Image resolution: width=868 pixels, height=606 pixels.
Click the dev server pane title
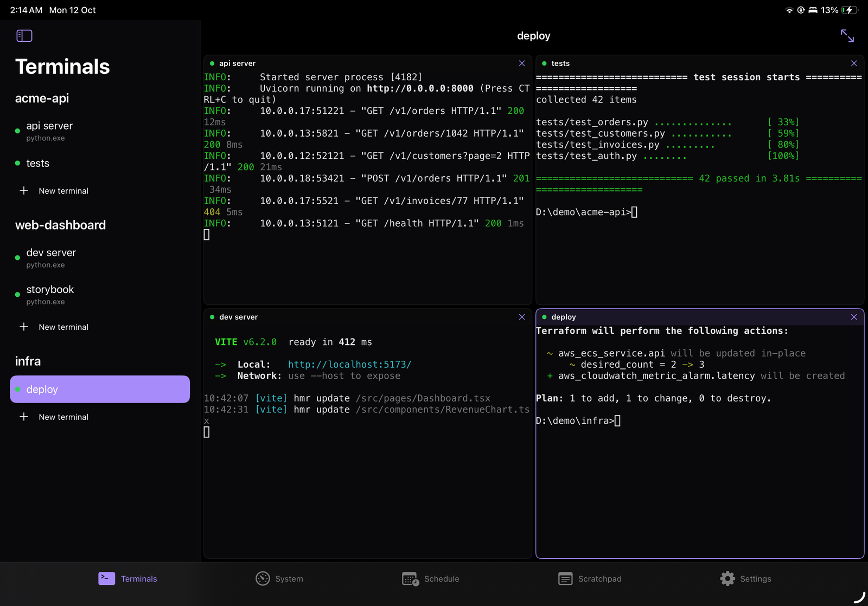pyautogui.click(x=239, y=317)
